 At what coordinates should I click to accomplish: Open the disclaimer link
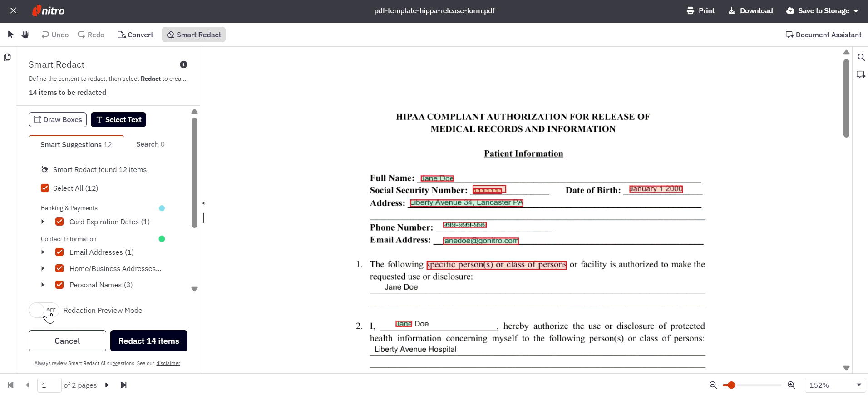pyautogui.click(x=168, y=363)
